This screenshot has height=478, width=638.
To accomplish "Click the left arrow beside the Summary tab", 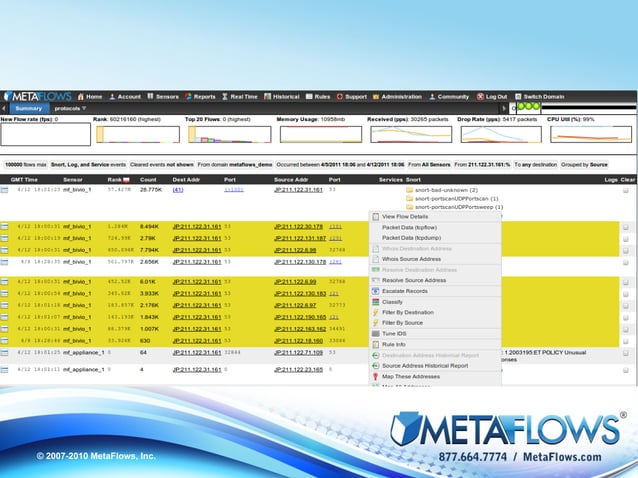I will 4,109.
